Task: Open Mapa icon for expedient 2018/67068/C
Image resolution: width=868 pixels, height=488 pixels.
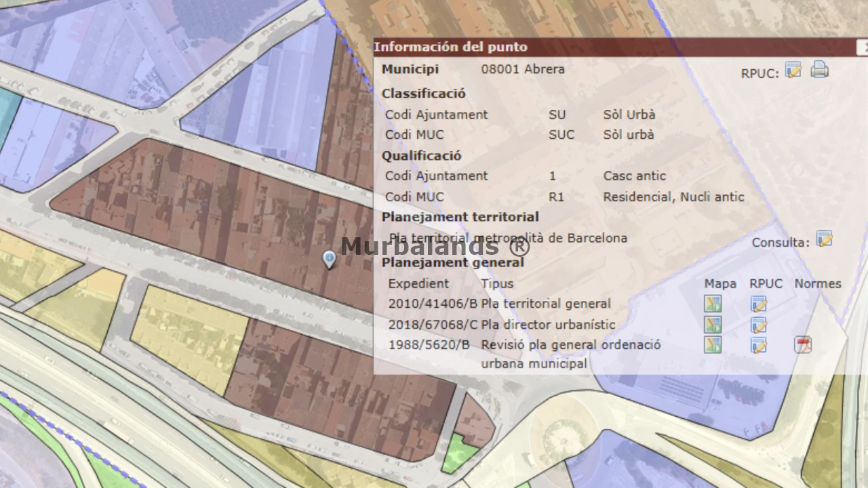Action: [x=712, y=325]
